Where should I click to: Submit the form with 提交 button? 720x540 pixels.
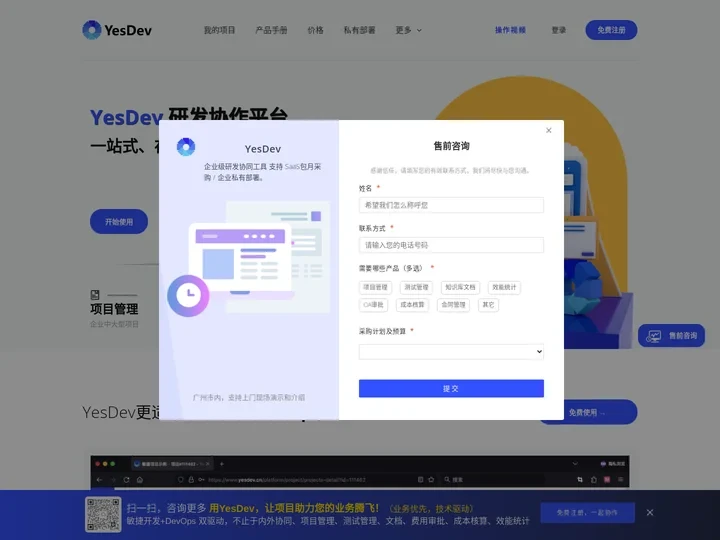(x=451, y=388)
